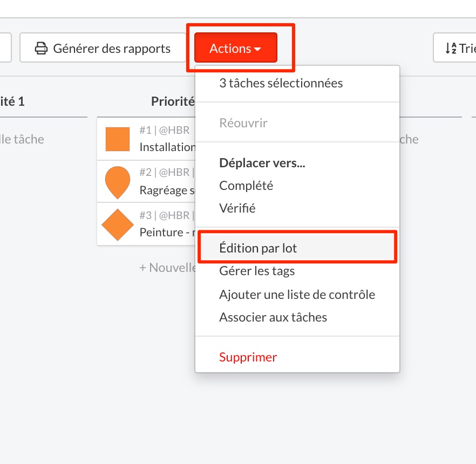Click the greyed Réouvrir option
This screenshot has width=476, height=464.
(x=243, y=123)
